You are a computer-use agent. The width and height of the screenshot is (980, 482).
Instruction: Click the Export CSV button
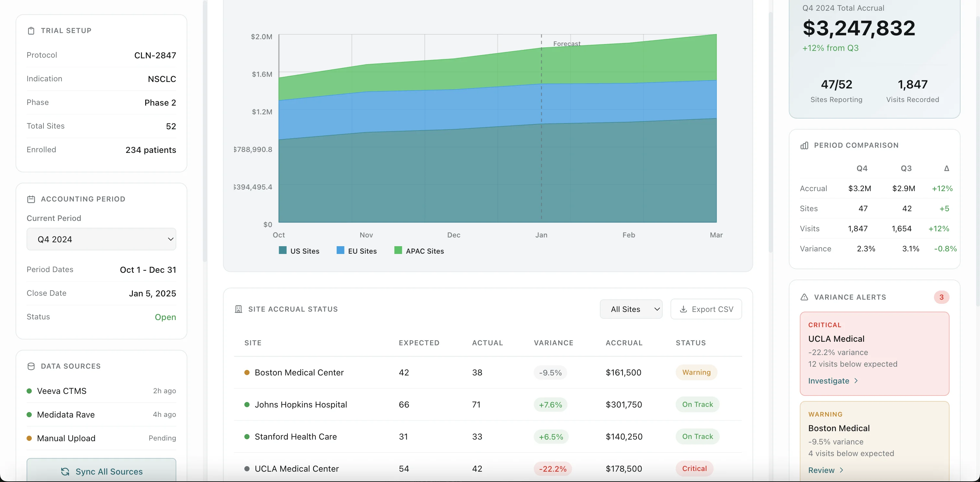706,309
